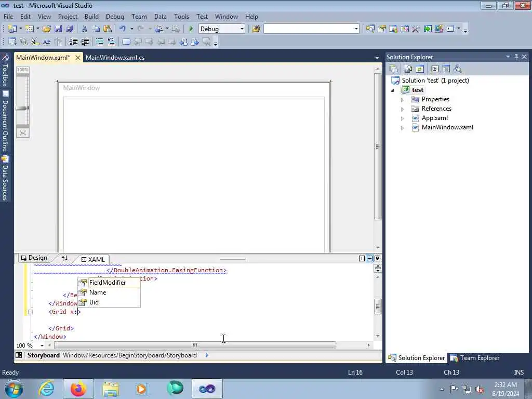532x399 pixels.
Task: Open the Find combo box dropdown
Action: (x=356, y=29)
